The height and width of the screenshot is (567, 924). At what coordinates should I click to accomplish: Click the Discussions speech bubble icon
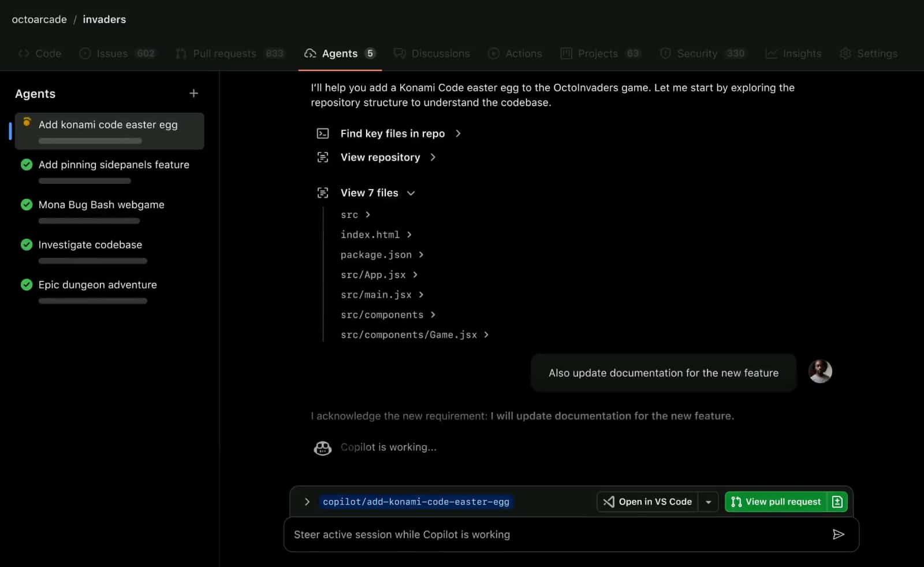click(400, 54)
